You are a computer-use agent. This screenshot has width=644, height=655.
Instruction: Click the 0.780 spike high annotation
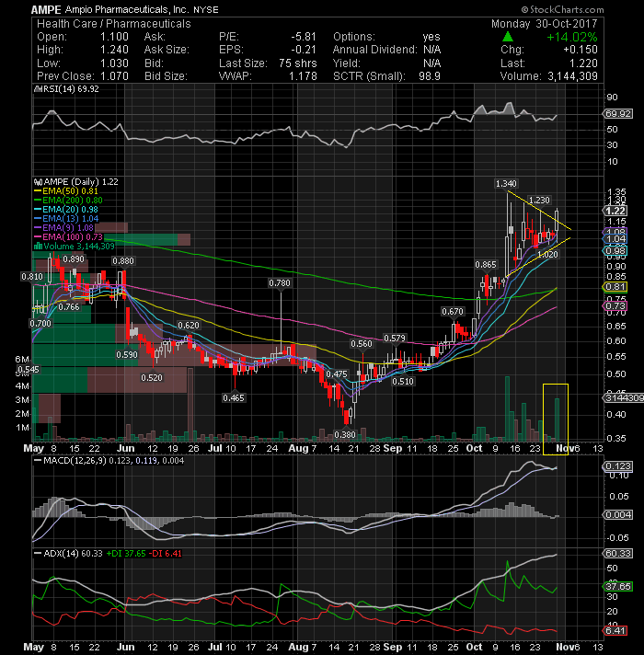(x=280, y=282)
